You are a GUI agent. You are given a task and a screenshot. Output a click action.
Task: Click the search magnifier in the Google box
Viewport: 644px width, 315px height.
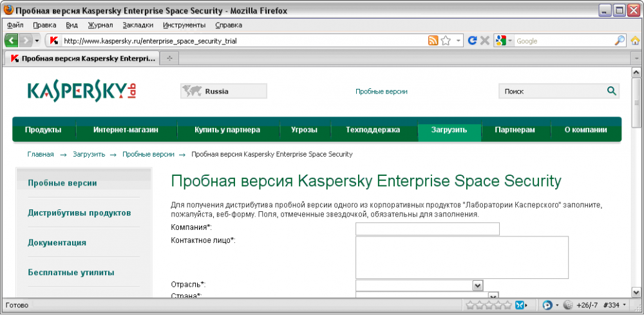click(x=620, y=40)
